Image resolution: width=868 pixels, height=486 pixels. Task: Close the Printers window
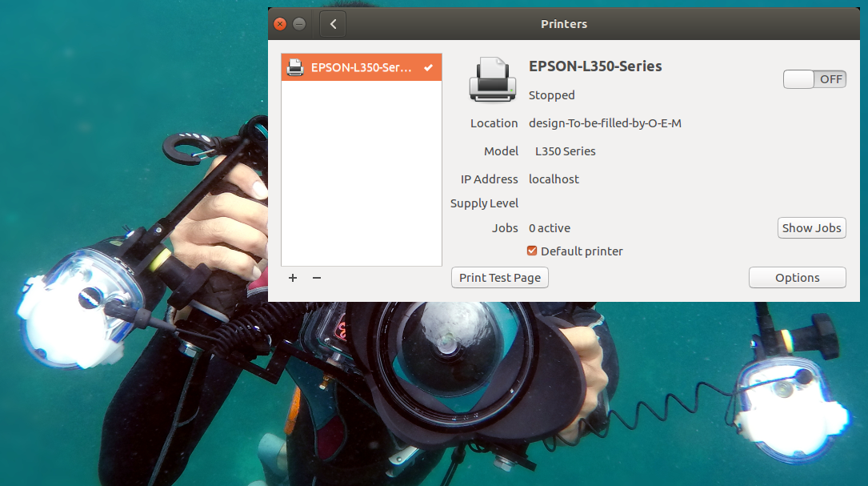tap(280, 24)
